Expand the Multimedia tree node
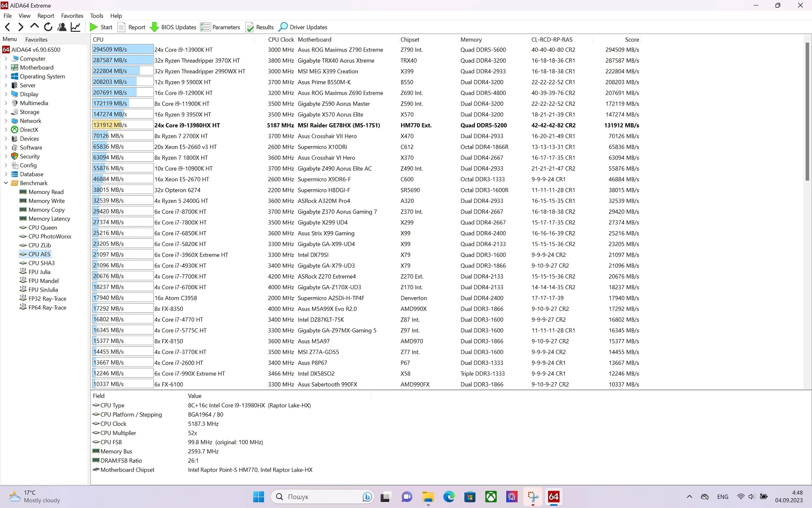The width and height of the screenshot is (812, 508). pos(6,103)
